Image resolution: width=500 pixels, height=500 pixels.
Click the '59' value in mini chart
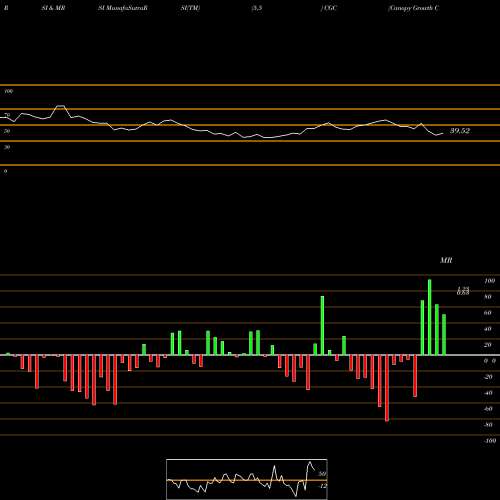click(x=322, y=474)
